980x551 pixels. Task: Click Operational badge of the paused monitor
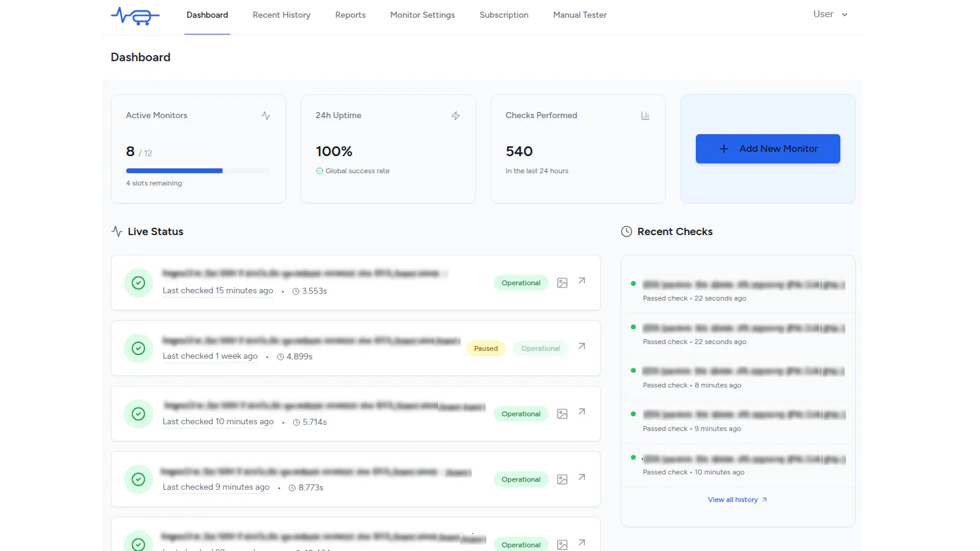pyautogui.click(x=541, y=348)
